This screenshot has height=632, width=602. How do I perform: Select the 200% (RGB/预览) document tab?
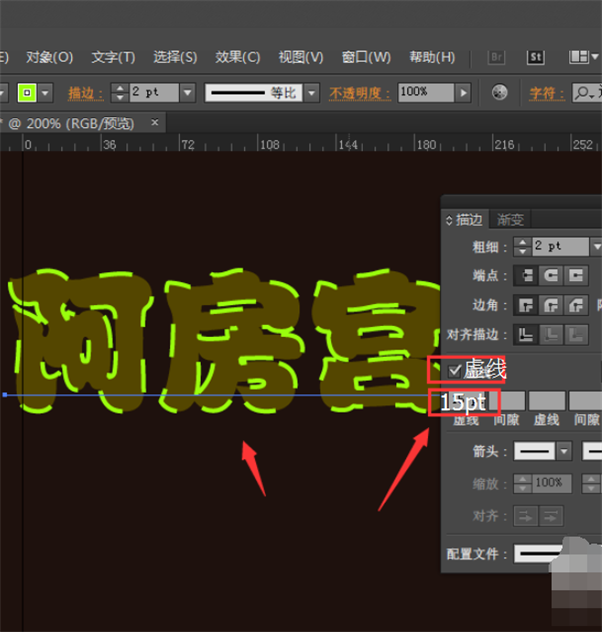point(80,123)
